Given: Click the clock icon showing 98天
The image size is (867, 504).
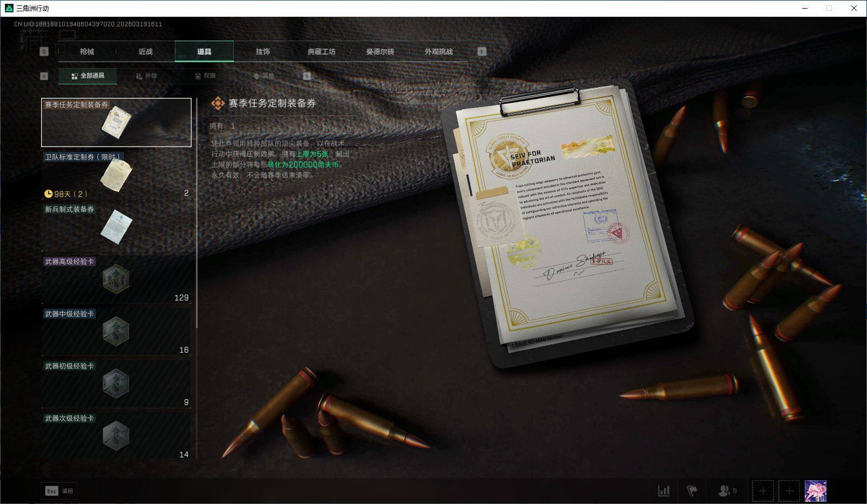Looking at the screenshot, I should coord(48,194).
